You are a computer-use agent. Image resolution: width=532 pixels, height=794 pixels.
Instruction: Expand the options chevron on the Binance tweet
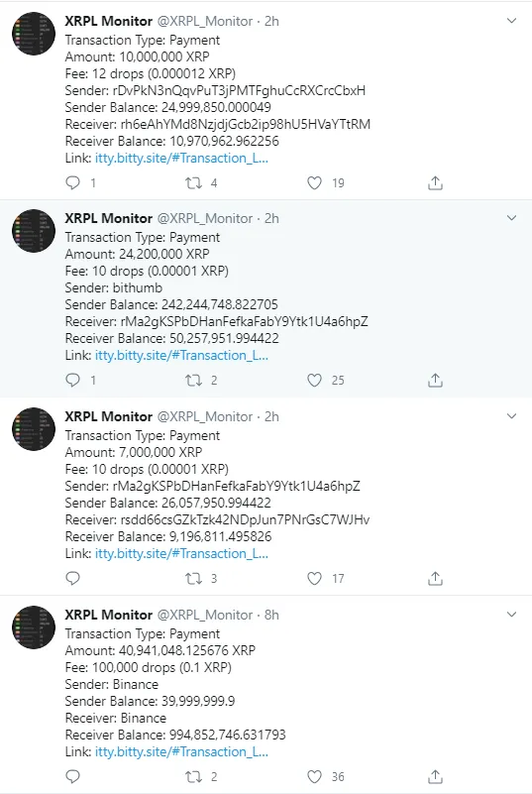(512, 615)
